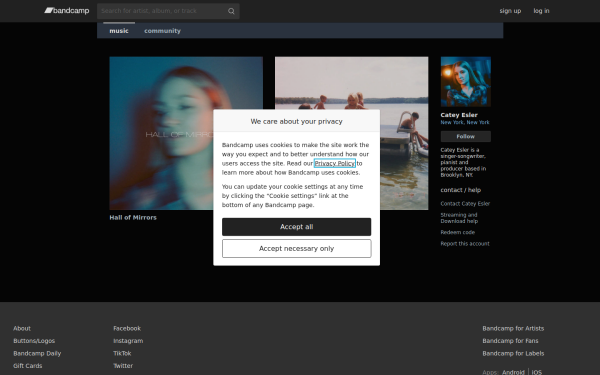Click the contact / help heading

point(461,190)
